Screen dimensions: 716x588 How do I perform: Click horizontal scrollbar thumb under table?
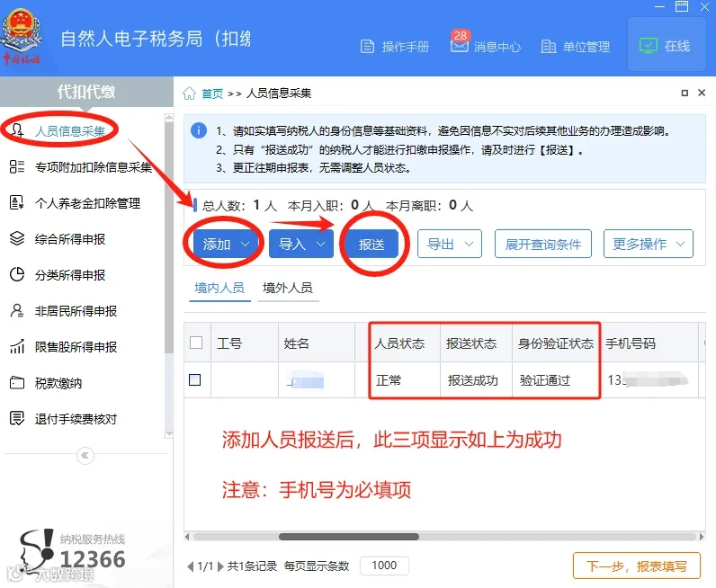pyautogui.click(x=349, y=537)
